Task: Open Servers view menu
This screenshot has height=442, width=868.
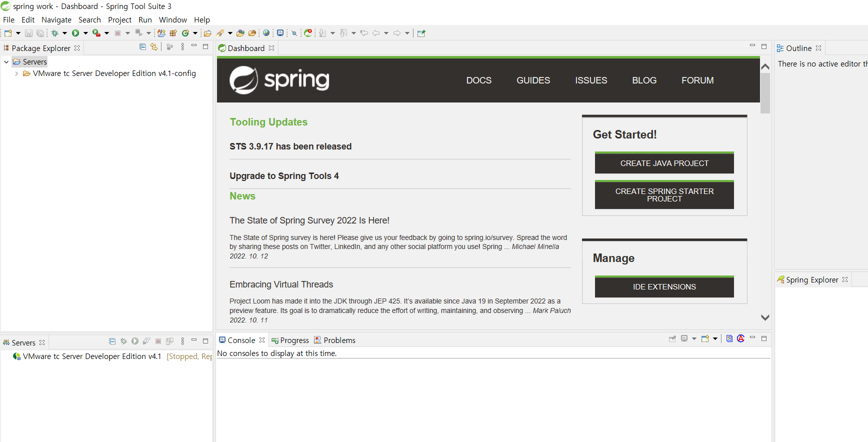Action: [182, 341]
